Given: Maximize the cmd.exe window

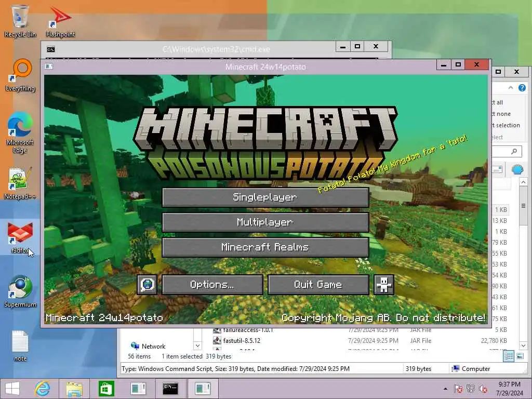Looking at the screenshot, I should pos(357,46).
